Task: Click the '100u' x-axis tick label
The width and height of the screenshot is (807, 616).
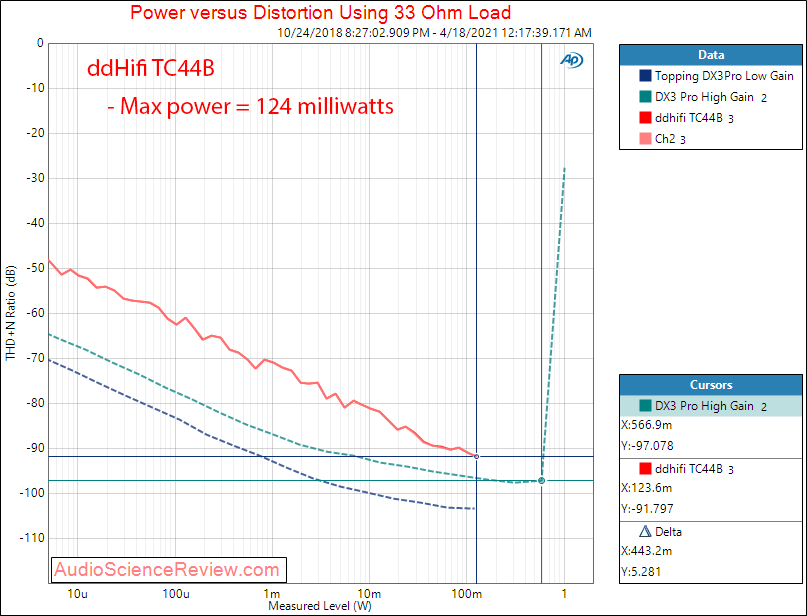Action: 176,594
